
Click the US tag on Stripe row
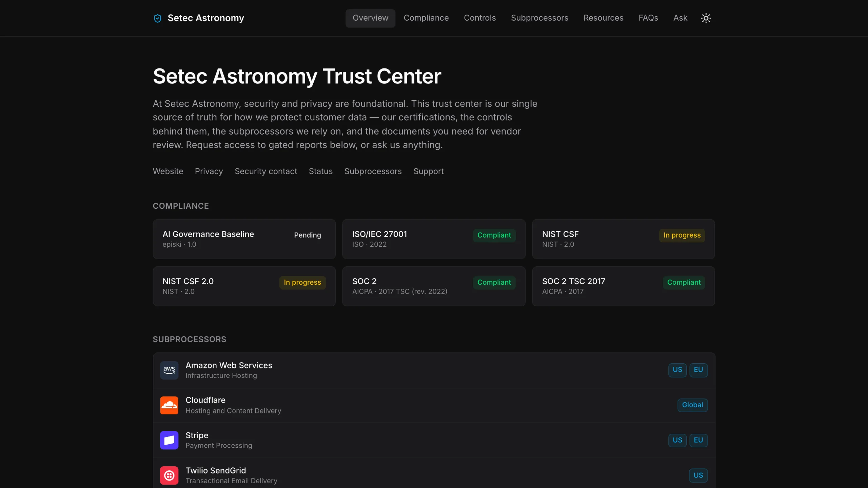[677, 440]
